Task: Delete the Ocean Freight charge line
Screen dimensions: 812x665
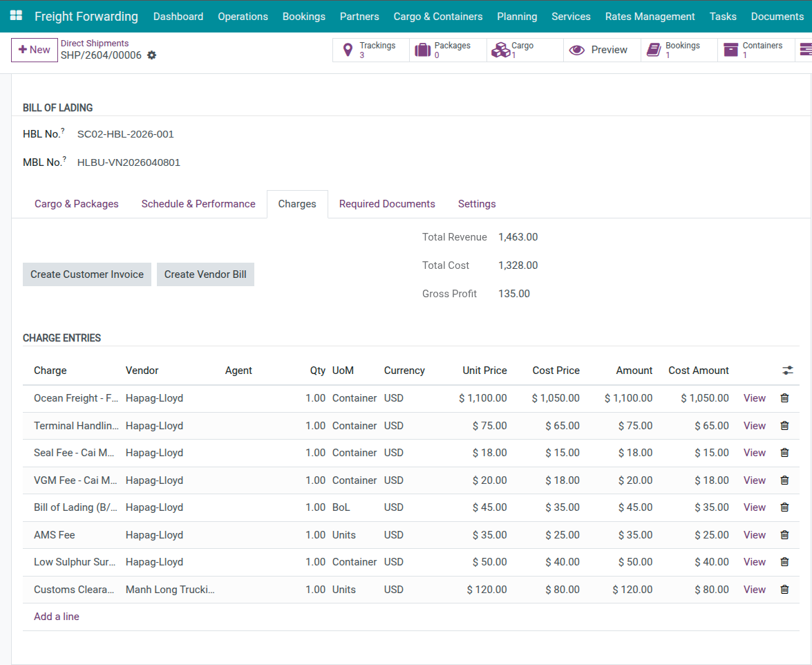Action: (x=784, y=398)
